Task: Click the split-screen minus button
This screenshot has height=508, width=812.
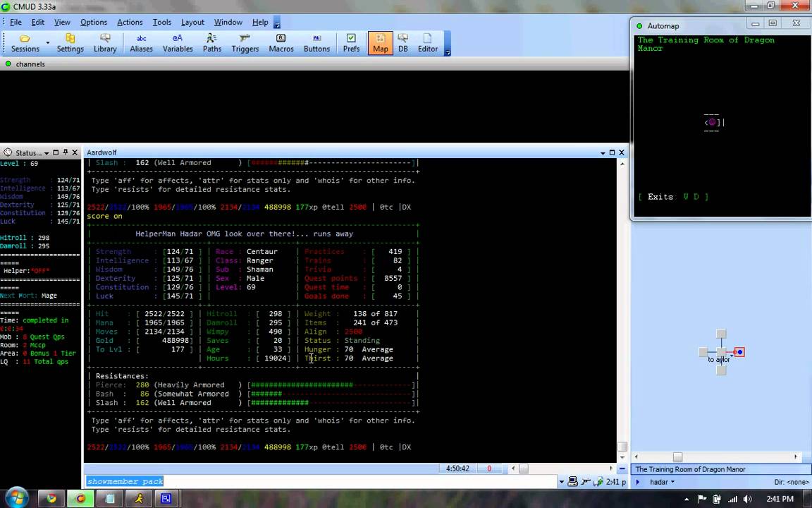Action: click(x=622, y=468)
